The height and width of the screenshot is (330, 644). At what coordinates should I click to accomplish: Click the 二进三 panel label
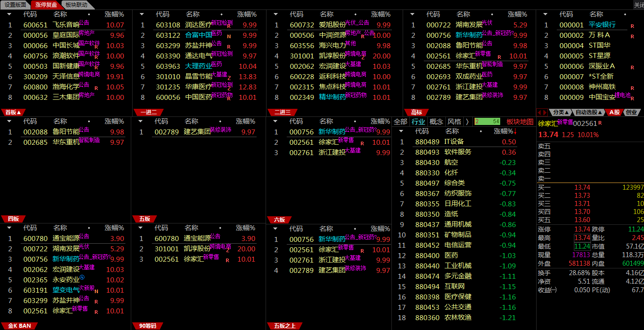[x=282, y=112]
